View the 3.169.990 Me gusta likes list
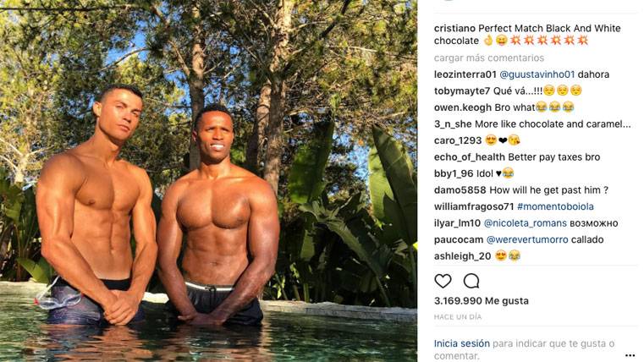 [x=482, y=301]
